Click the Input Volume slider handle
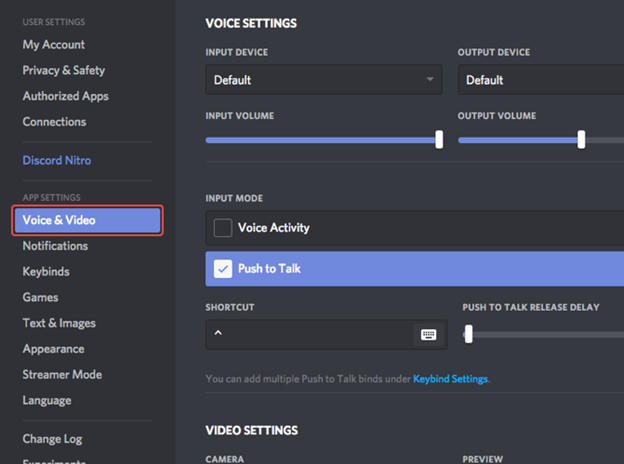This screenshot has height=464, width=624. click(x=439, y=140)
